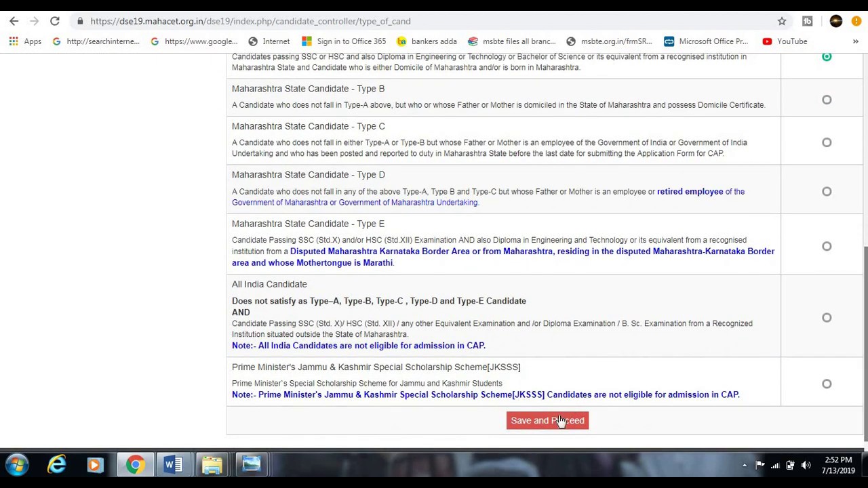Open YouTube bookmark
This screenshot has height=488, width=868.
[785, 41]
